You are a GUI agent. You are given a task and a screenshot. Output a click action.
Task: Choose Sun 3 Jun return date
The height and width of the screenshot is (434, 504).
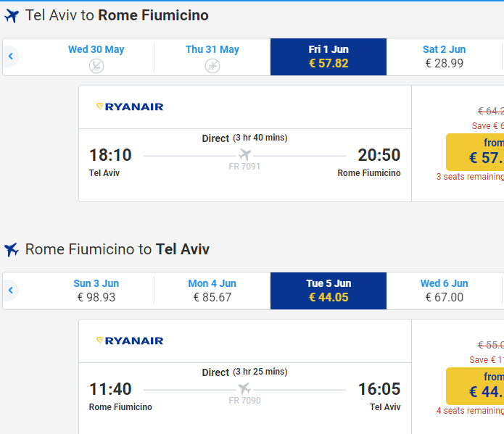(96, 291)
